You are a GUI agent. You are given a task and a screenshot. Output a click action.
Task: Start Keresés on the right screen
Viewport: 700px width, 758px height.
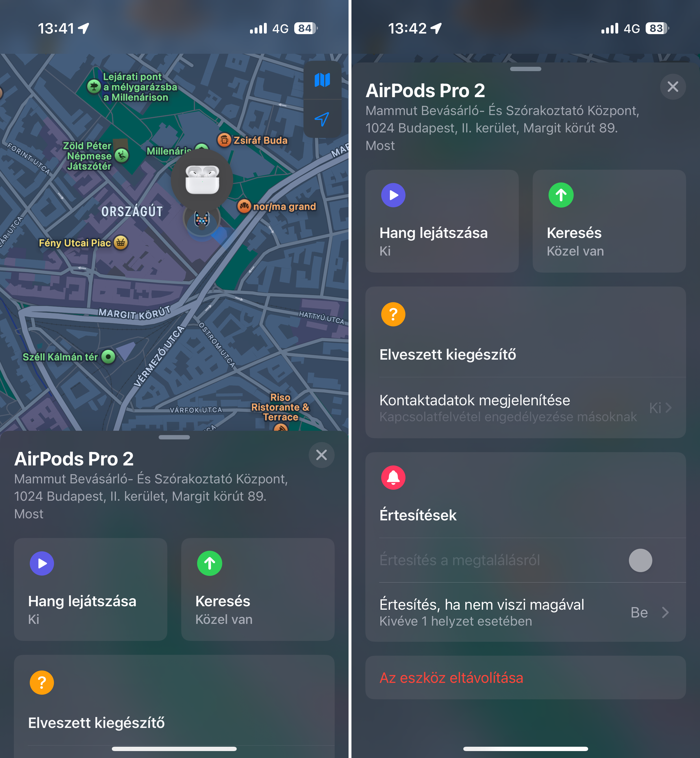pyautogui.click(x=609, y=221)
